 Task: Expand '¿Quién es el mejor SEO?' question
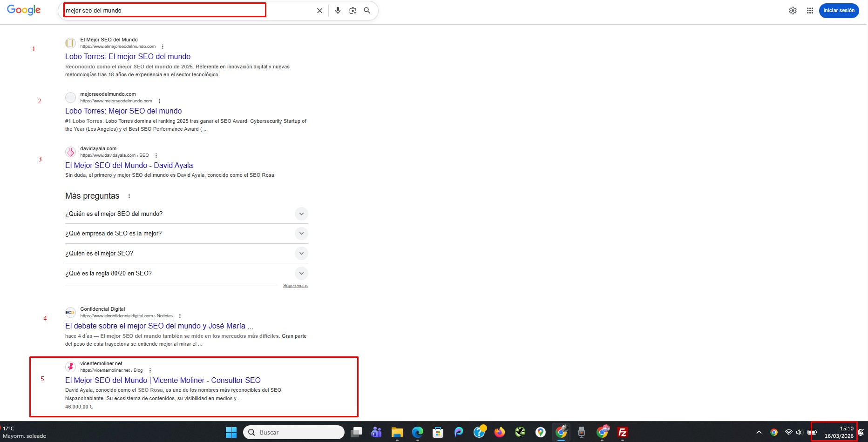(301, 254)
